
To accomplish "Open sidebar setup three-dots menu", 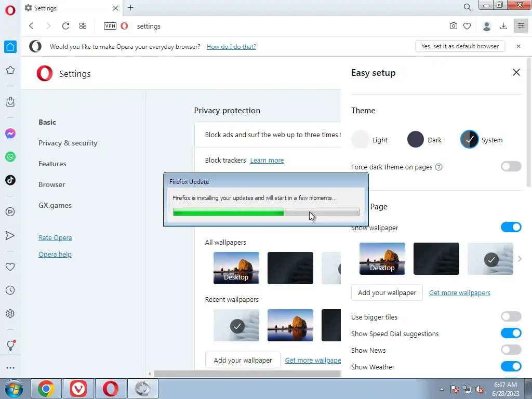I will (10, 368).
